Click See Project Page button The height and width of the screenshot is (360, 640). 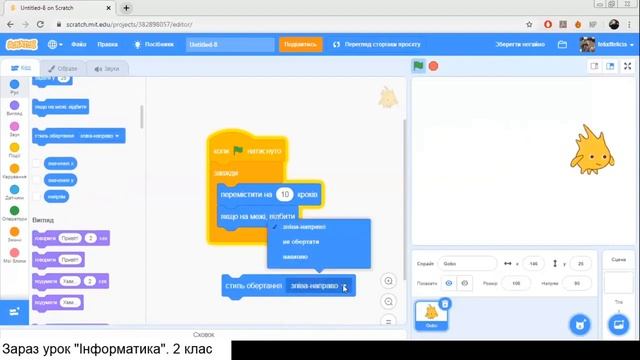coord(376,44)
